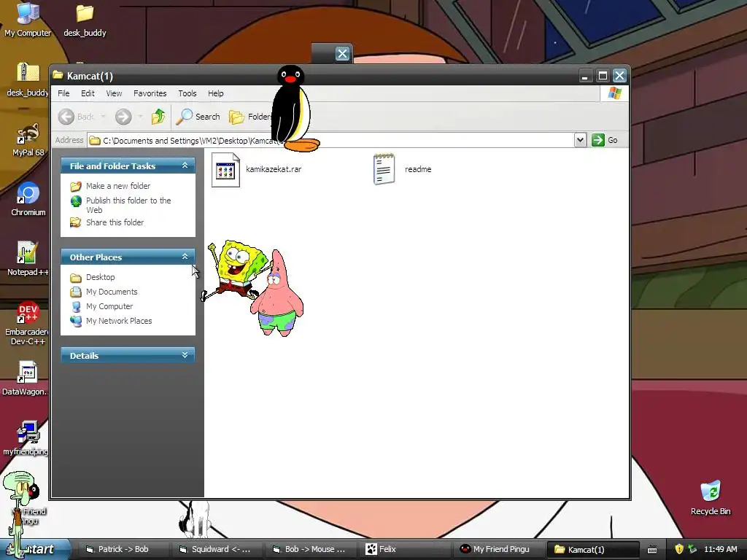Open Back button history dropdown arrow

pyautogui.click(x=103, y=117)
